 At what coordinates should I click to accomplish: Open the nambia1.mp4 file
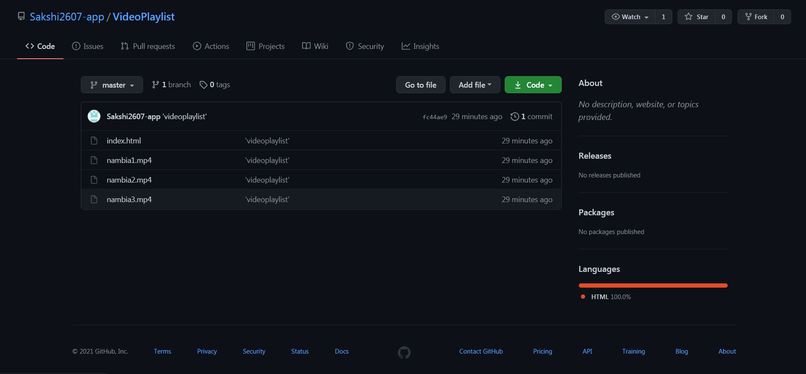pyautogui.click(x=129, y=160)
